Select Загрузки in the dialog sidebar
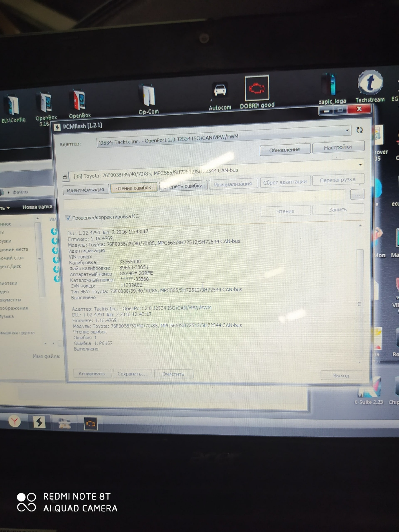 (x=6, y=241)
